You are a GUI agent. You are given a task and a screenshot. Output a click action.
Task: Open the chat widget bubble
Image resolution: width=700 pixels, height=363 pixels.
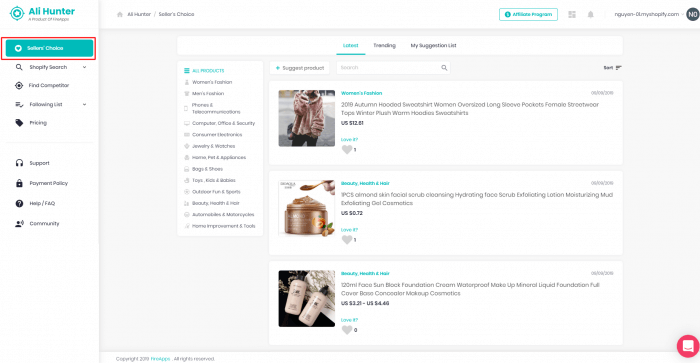688,346
